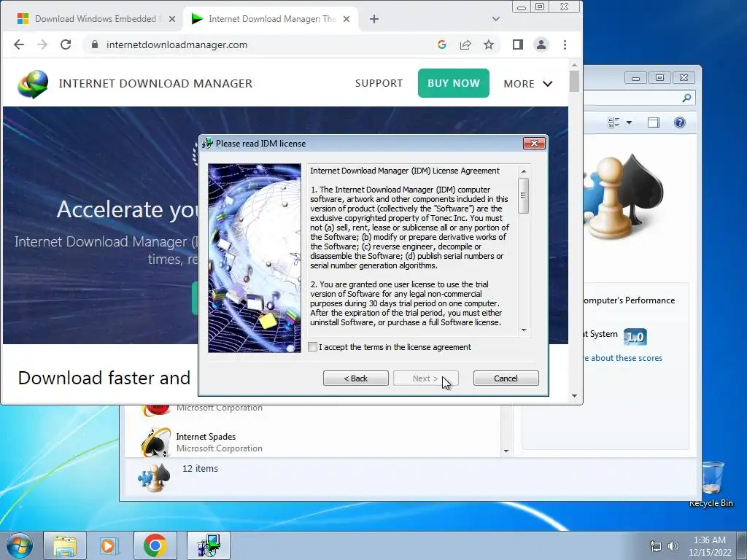Click the IDM installer globe banner image
Viewport: 747px width, 560px height.
(x=255, y=258)
